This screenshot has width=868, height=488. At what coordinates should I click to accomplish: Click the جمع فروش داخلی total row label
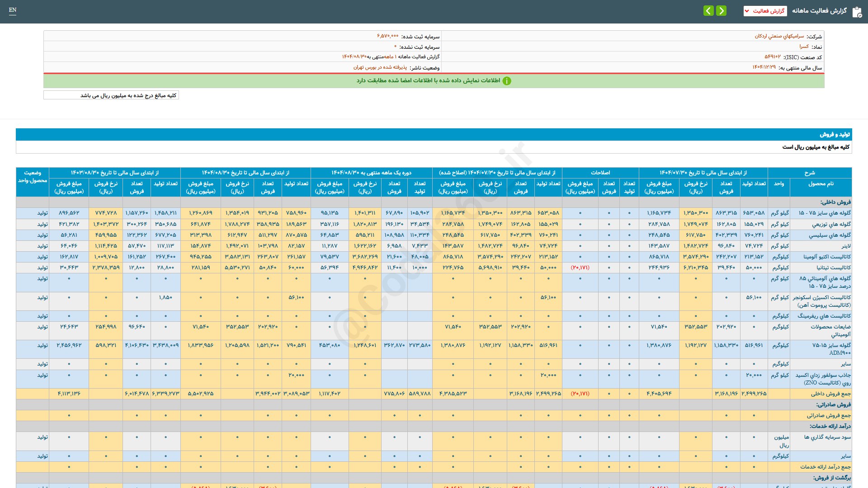pyautogui.click(x=830, y=394)
